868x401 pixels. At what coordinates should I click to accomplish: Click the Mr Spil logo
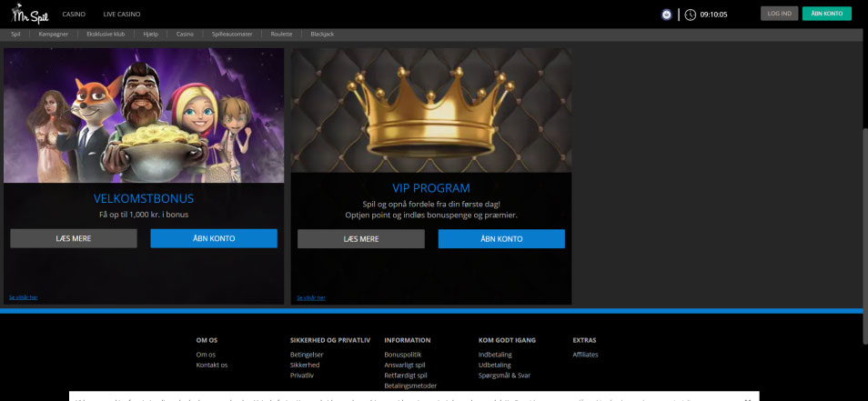(x=30, y=15)
